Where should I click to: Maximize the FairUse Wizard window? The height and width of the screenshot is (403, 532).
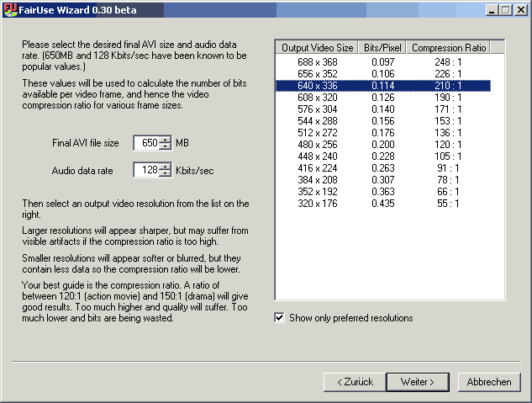[x=505, y=10]
